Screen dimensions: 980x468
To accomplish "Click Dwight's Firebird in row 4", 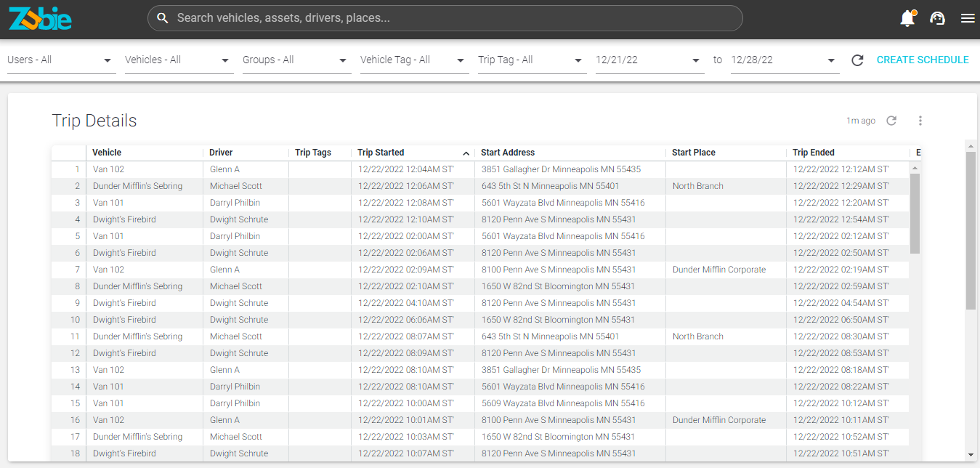I will [124, 219].
